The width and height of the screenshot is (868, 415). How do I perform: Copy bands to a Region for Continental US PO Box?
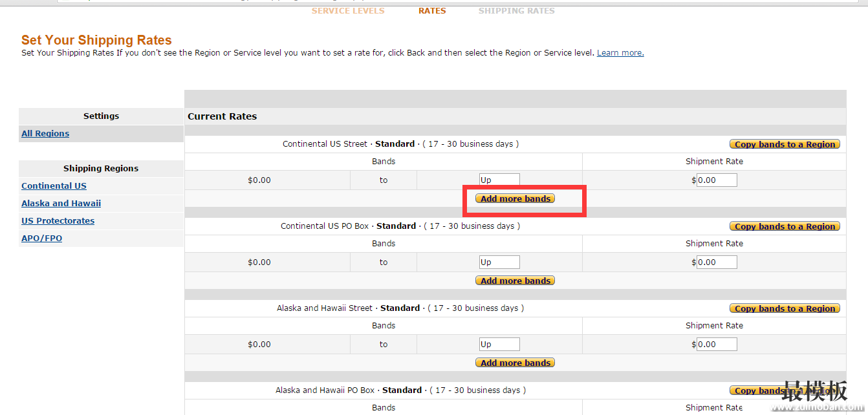[785, 226]
